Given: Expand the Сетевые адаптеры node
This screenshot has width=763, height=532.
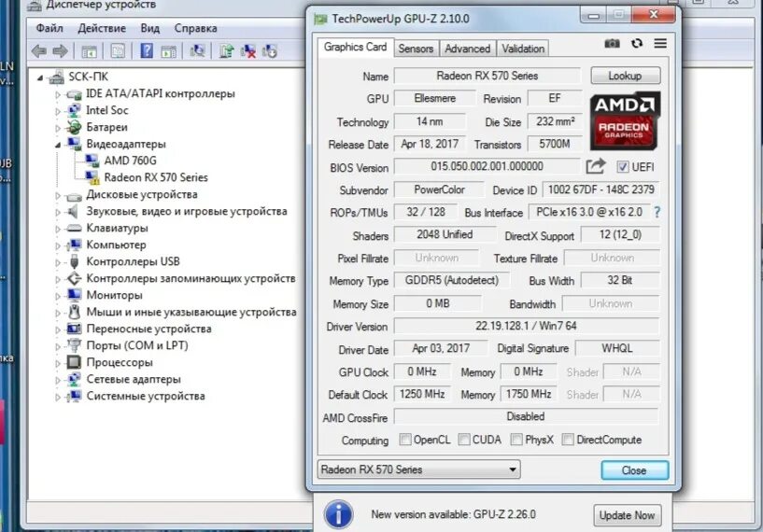Looking at the screenshot, I should pos(57,380).
